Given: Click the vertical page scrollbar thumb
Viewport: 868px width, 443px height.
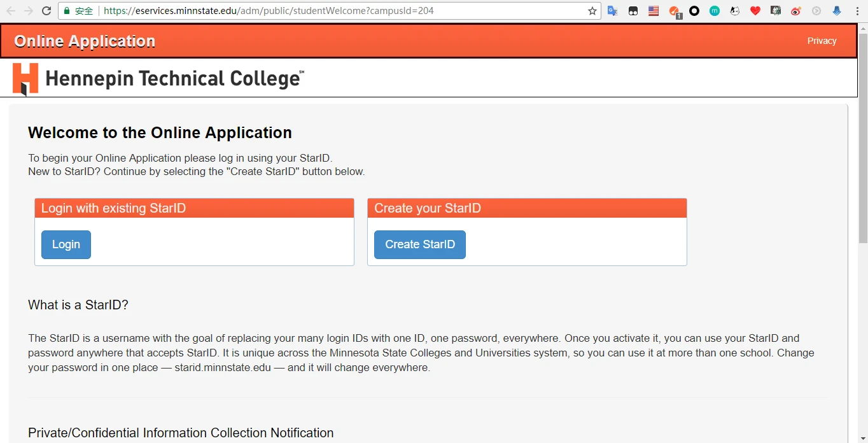Looking at the screenshot, I should (863, 138).
